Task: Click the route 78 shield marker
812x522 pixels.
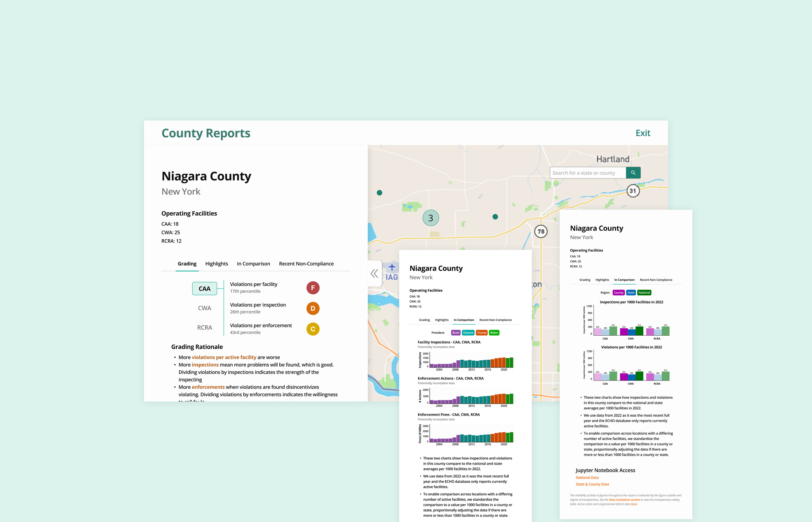Action: [x=541, y=231]
